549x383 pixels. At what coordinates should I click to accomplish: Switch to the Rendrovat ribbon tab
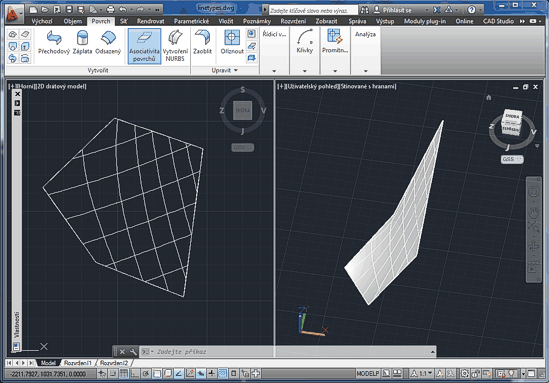coord(151,21)
